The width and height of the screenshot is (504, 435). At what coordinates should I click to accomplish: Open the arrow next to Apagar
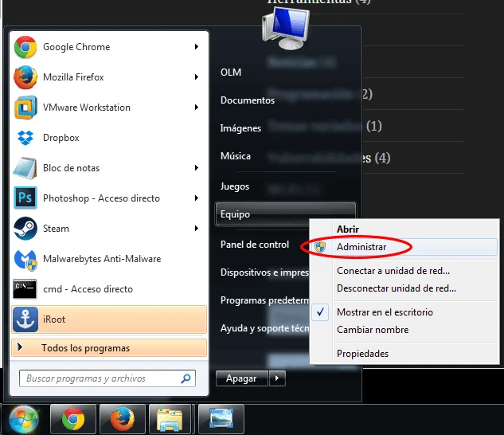[277, 378]
